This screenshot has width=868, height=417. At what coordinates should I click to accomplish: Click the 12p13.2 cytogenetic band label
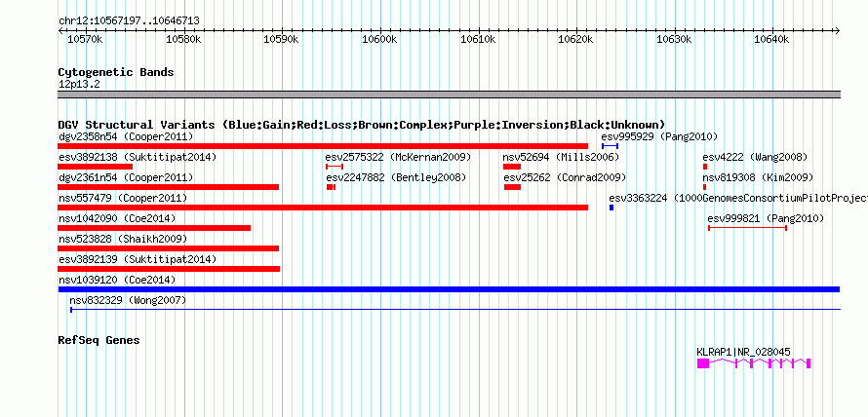tap(79, 85)
